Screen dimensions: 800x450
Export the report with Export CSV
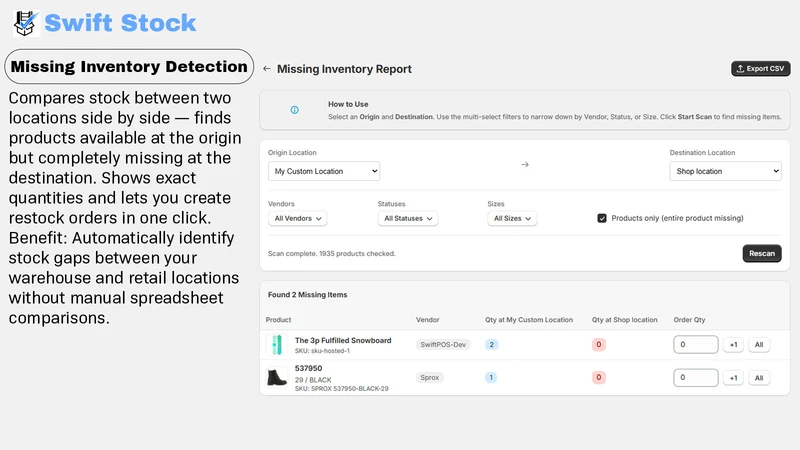click(761, 68)
